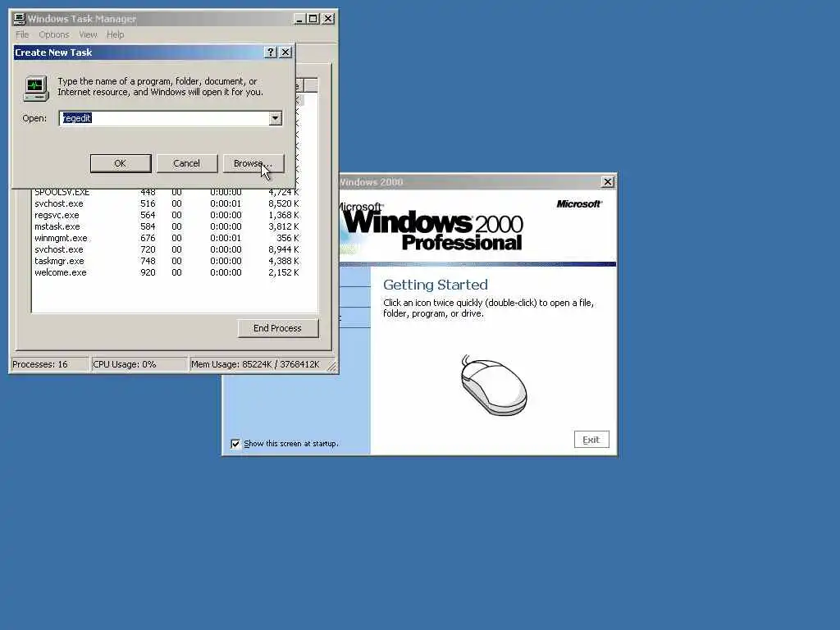Image resolution: width=840 pixels, height=630 pixels.
Task: Close the Create New Task dialog
Action: (x=285, y=52)
